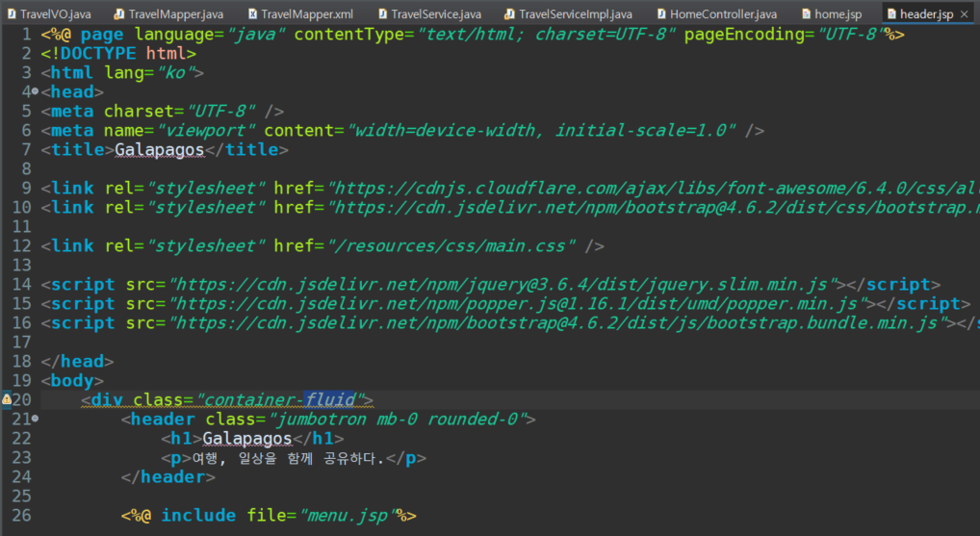Open the TravelService.java tab

pyautogui.click(x=430, y=13)
